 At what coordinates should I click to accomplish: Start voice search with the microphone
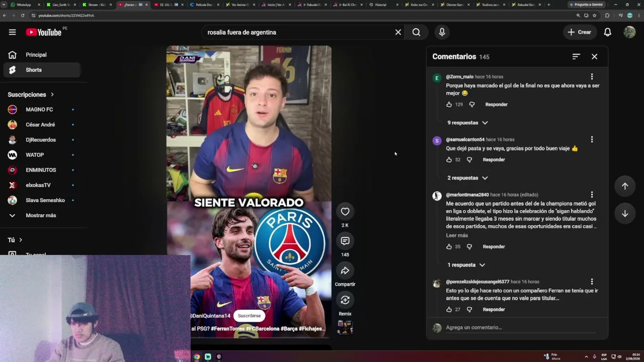click(x=442, y=32)
